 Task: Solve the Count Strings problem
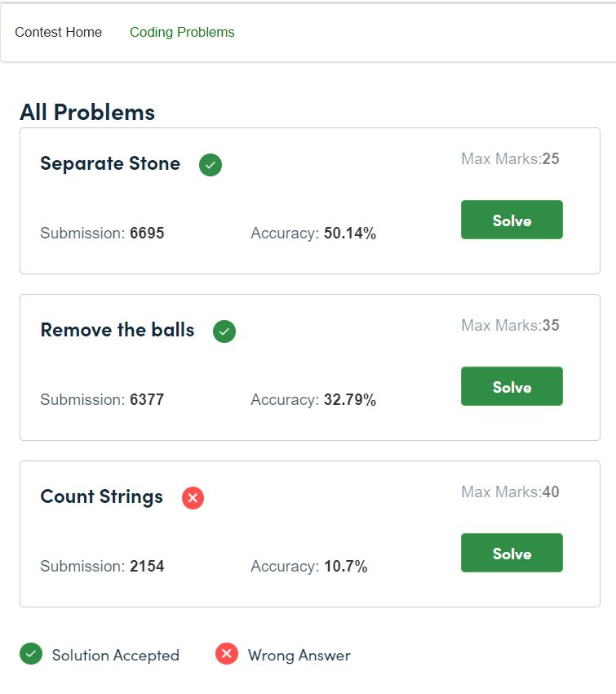coord(512,553)
